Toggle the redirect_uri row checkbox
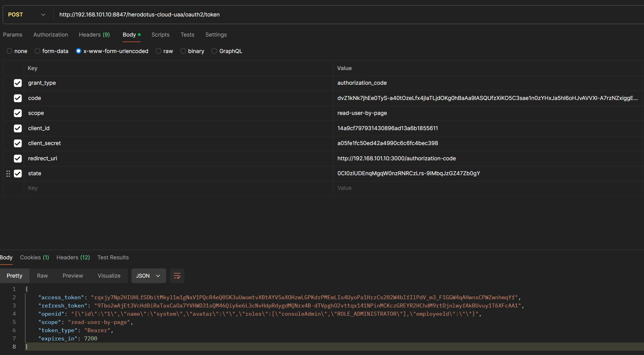The width and height of the screenshot is (644, 355). coord(18,158)
